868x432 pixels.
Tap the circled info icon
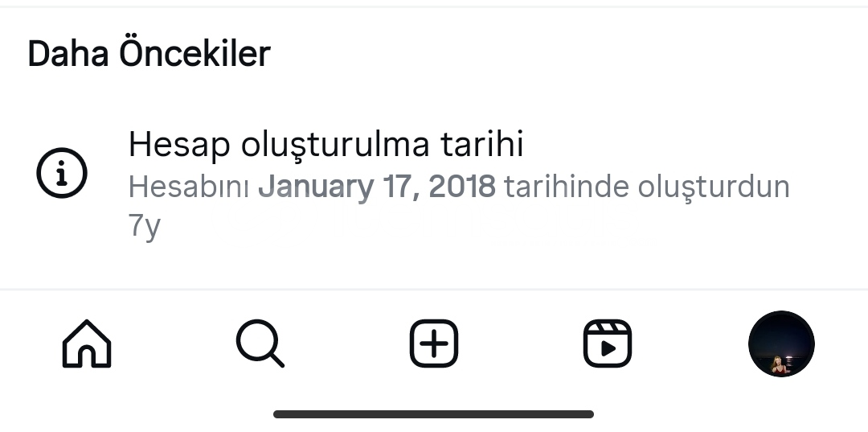click(62, 173)
